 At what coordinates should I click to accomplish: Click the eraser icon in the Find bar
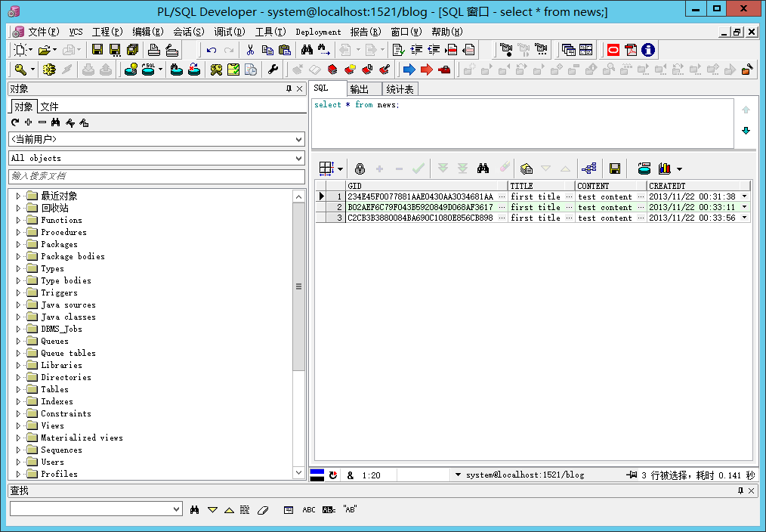pyautogui.click(x=263, y=509)
